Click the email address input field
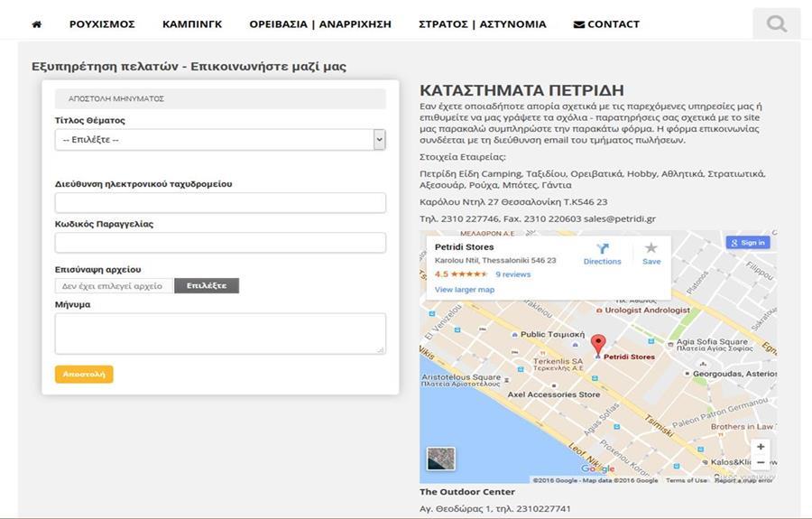This screenshot has height=519, width=812. (220, 203)
